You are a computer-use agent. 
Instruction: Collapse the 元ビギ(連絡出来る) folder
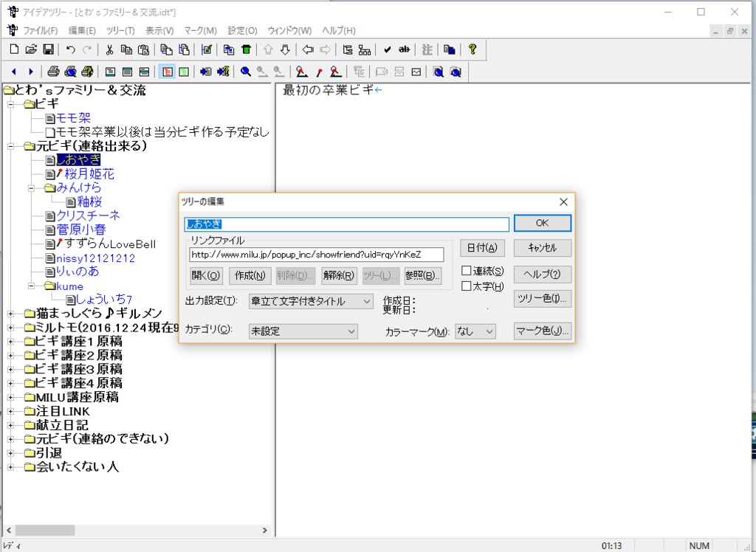click(10, 145)
